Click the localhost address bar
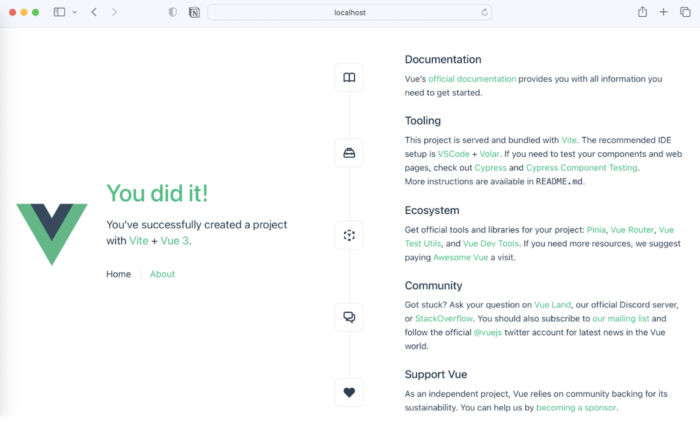The width and height of the screenshot is (700, 428). tap(350, 12)
